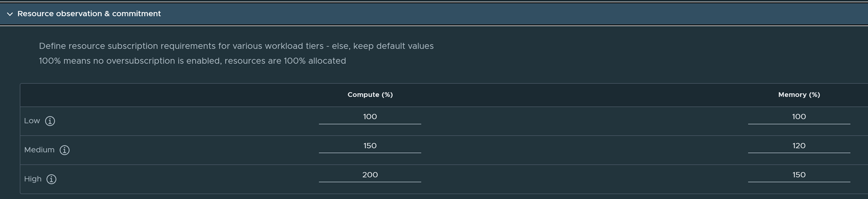Click the Compute (%) column header
The height and width of the screenshot is (199, 868).
pos(370,94)
